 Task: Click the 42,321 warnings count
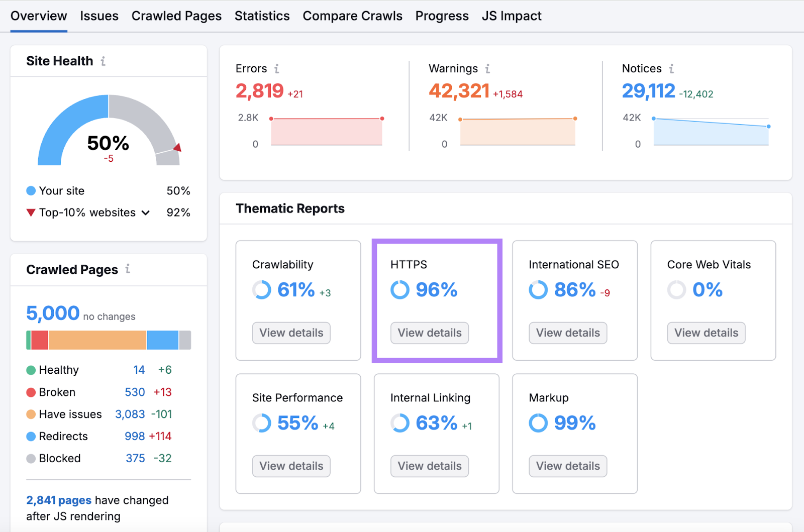459,91
